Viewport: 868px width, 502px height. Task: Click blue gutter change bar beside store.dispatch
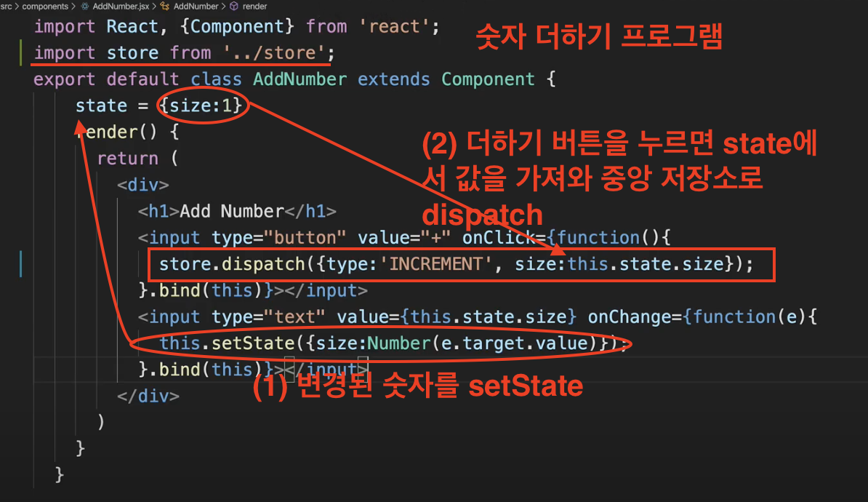[23, 264]
